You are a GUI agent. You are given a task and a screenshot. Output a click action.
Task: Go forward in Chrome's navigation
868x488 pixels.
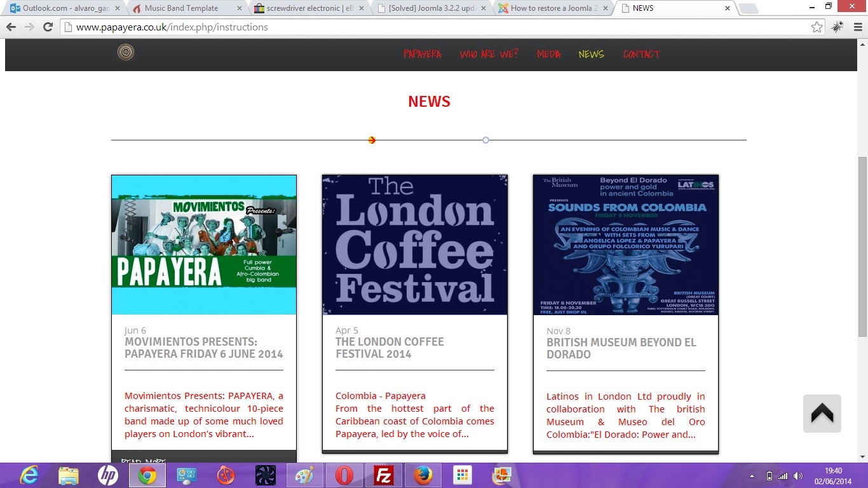[29, 27]
